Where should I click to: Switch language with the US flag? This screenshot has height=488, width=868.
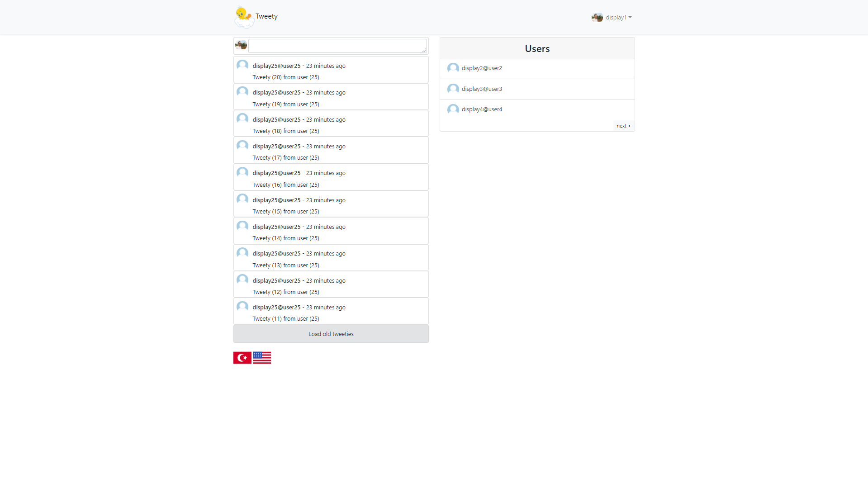(261, 358)
